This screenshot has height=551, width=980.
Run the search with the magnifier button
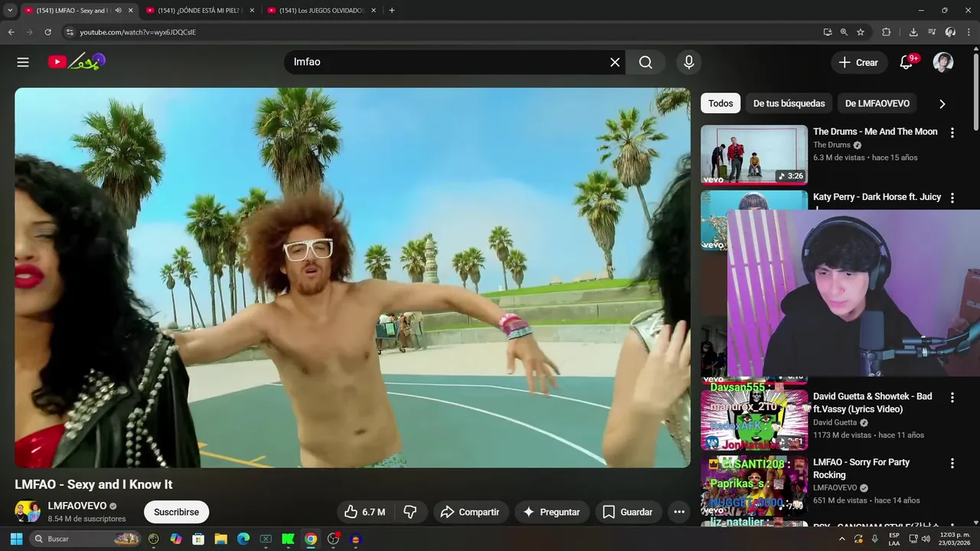click(645, 62)
